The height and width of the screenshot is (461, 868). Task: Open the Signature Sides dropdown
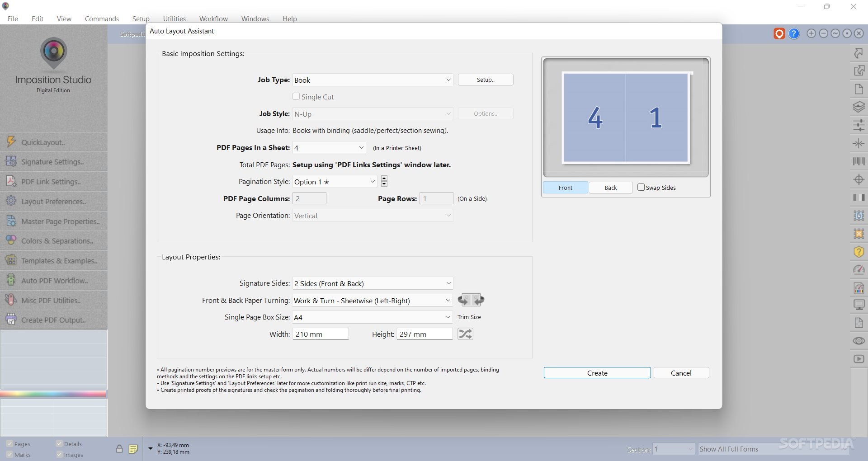tap(373, 283)
